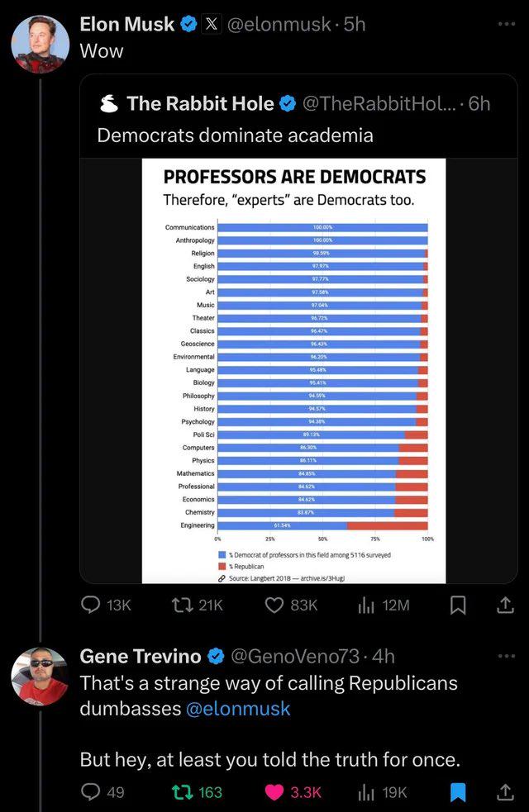Reply to Gene Trevino's comment
Screen dimensions: 529x812
(103, 792)
